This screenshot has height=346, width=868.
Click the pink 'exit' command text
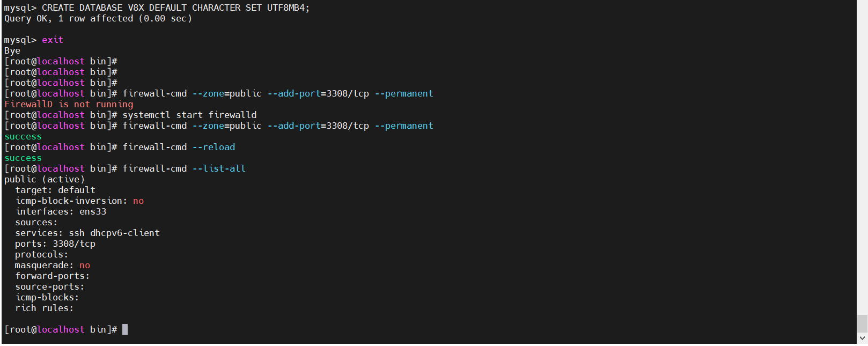(53, 40)
